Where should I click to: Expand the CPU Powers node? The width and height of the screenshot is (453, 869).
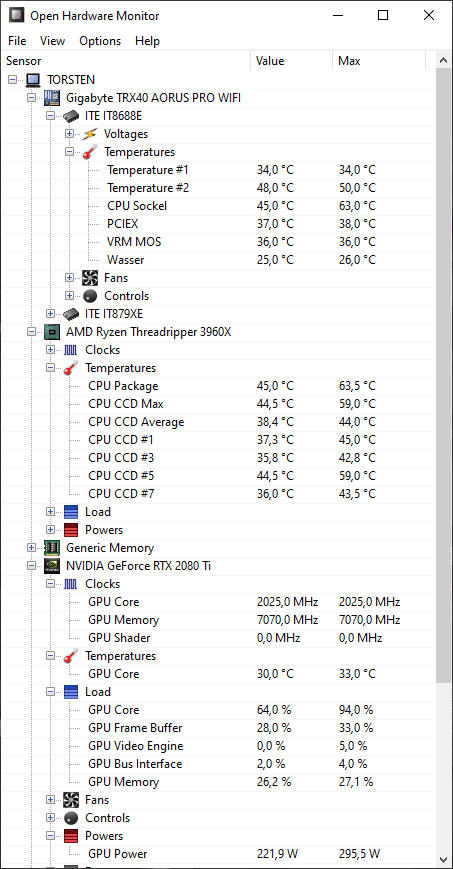click(50, 530)
